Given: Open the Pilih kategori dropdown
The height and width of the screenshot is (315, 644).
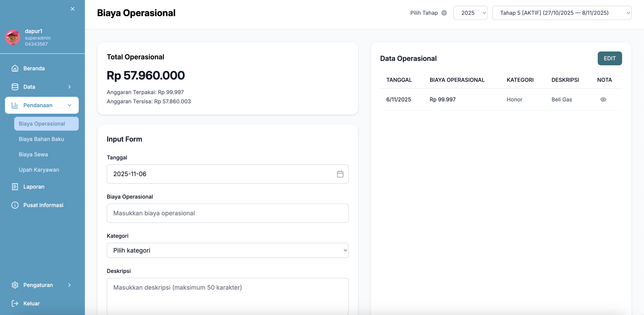Looking at the screenshot, I should pyautogui.click(x=228, y=250).
